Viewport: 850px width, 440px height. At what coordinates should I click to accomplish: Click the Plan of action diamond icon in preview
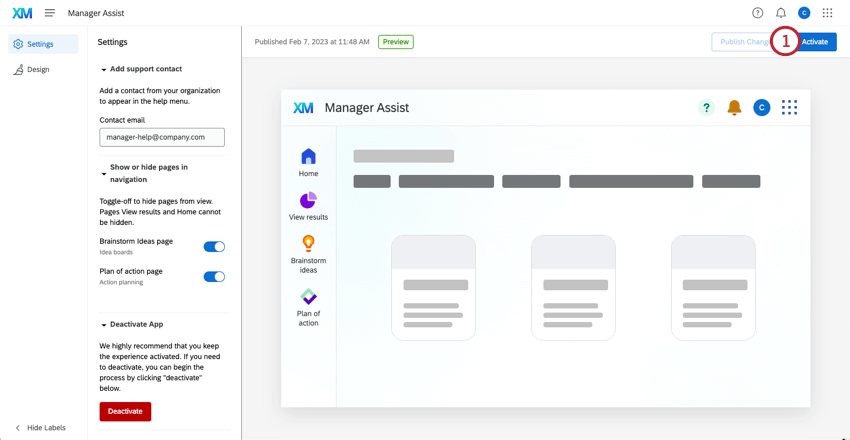pyautogui.click(x=308, y=296)
